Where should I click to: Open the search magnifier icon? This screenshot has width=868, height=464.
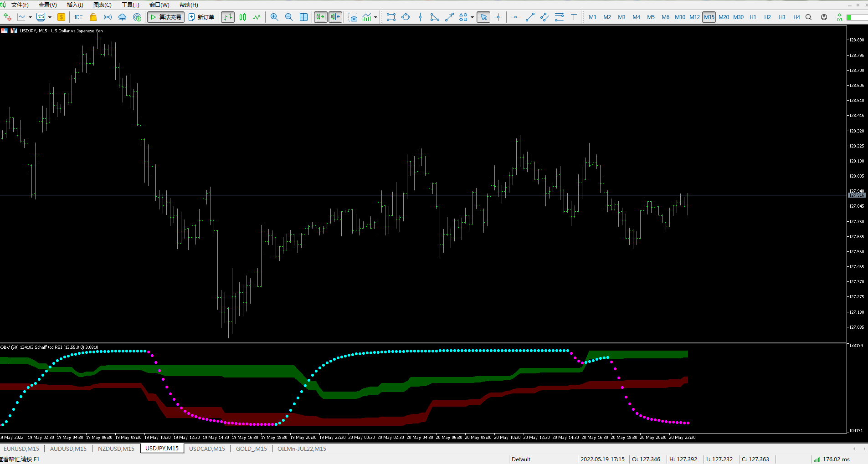click(x=808, y=17)
